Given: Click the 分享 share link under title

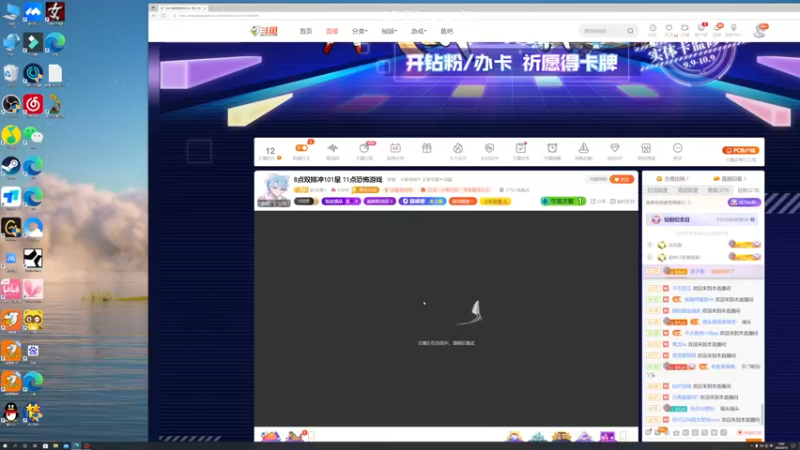Looking at the screenshot, I should 598,202.
